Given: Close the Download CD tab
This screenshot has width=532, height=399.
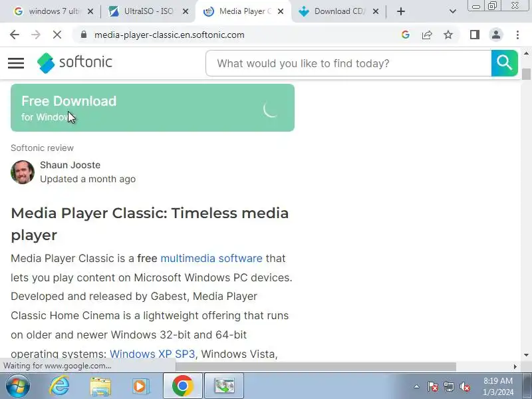Looking at the screenshot, I should [375, 11].
